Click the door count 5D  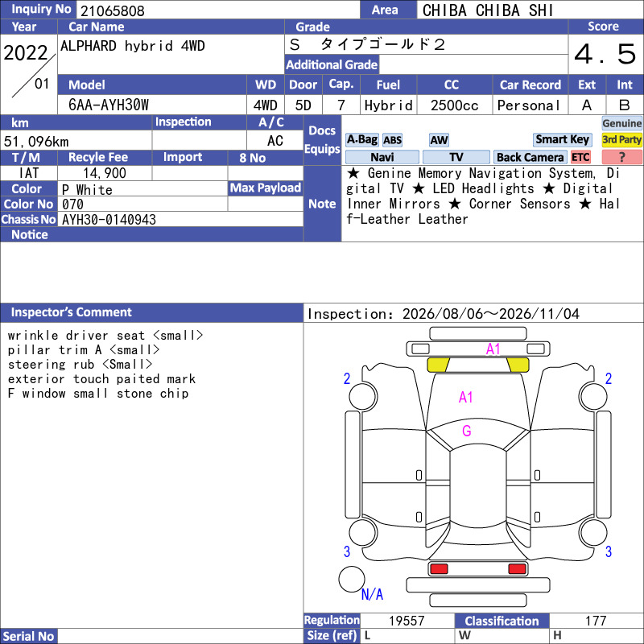[303, 105]
